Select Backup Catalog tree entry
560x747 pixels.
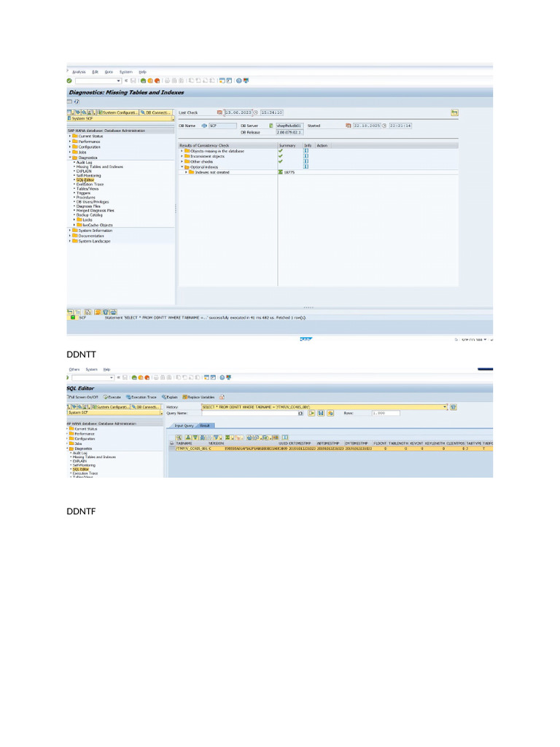(90, 215)
